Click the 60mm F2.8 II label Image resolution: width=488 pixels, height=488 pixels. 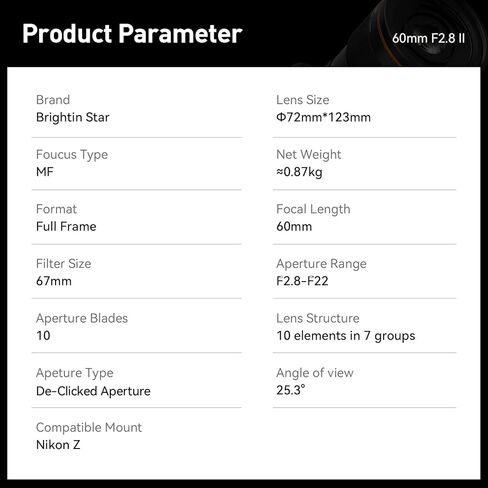point(428,38)
